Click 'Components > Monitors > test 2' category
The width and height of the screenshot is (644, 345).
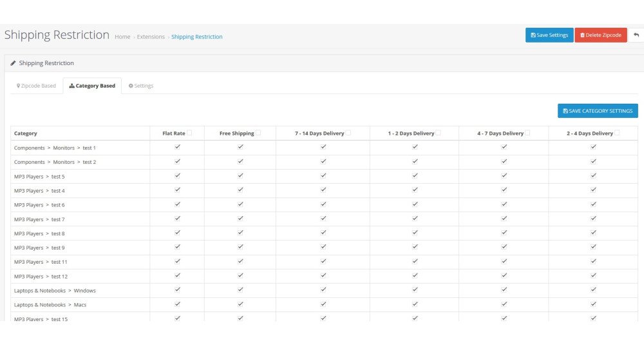(55, 162)
